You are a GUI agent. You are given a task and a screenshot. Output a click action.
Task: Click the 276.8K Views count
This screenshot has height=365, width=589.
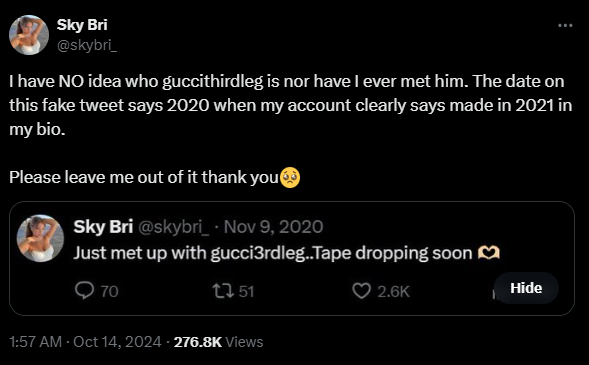click(x=218, y=342)
